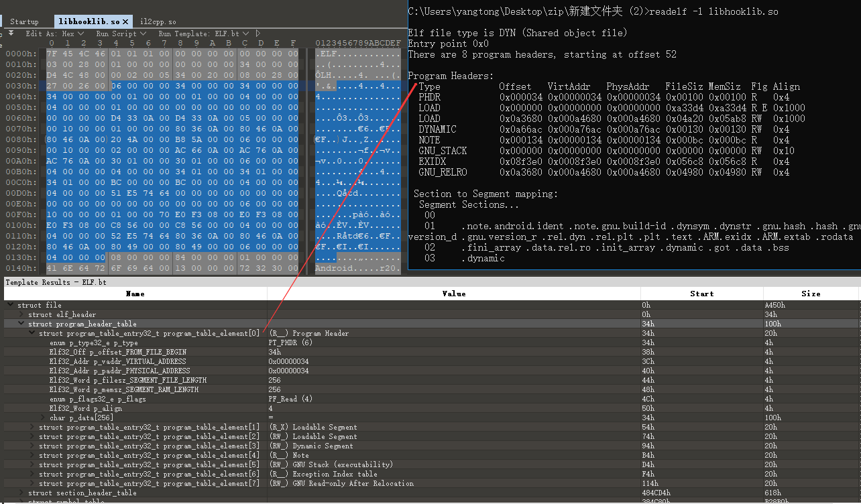Screen dimensions: 861x504
Task: Click 'Section to Segment mapping:' line
Action: pyautogui.click(x=485, y=194)
